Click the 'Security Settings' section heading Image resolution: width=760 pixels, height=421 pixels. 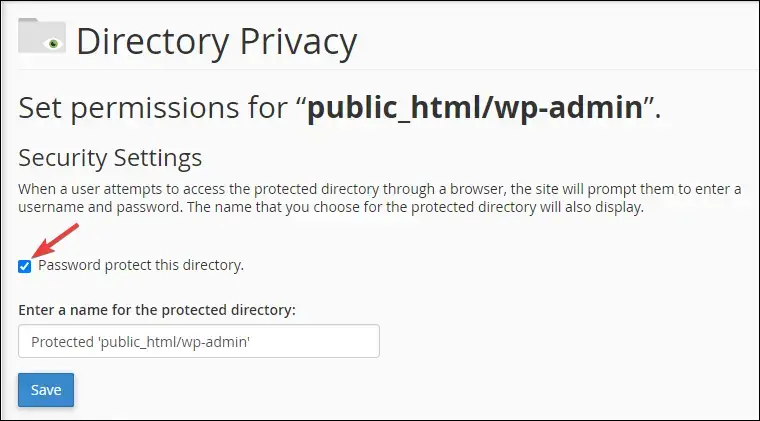[110, 158]
